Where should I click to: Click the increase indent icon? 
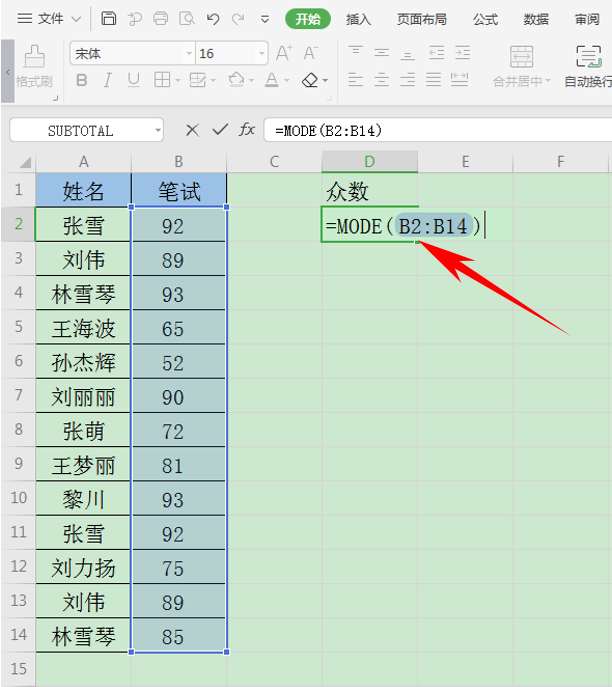[463, 53]
